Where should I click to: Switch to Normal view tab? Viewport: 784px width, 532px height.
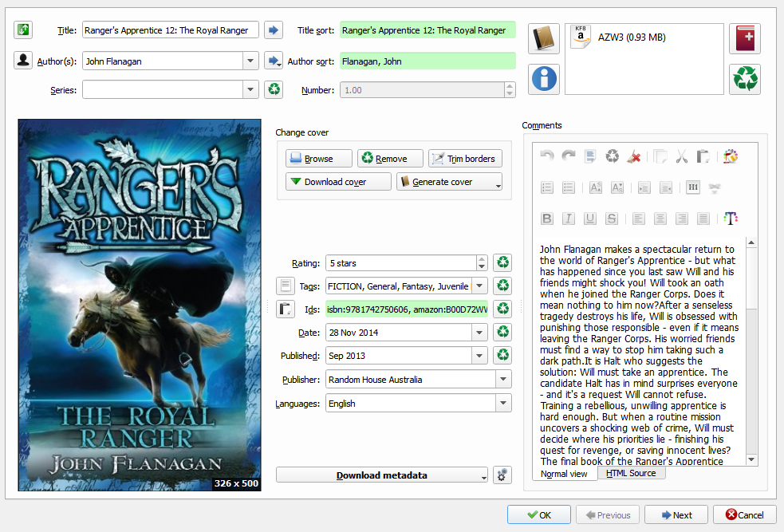click(564, 474)
